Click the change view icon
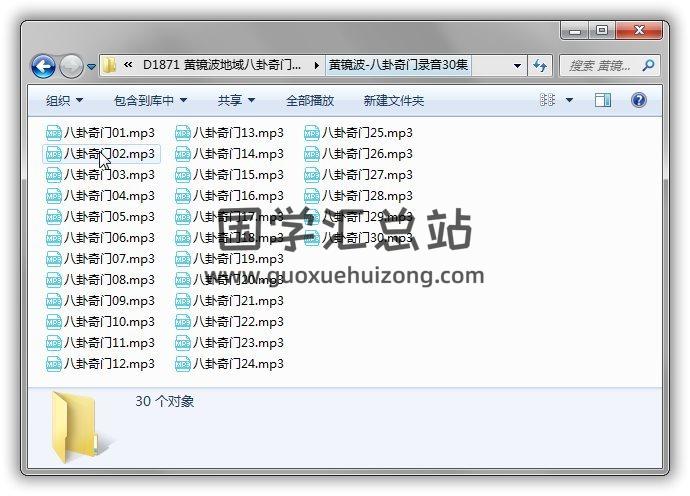Image resolution: width=690 pixels, height=496 pixels. pos(547,100)
